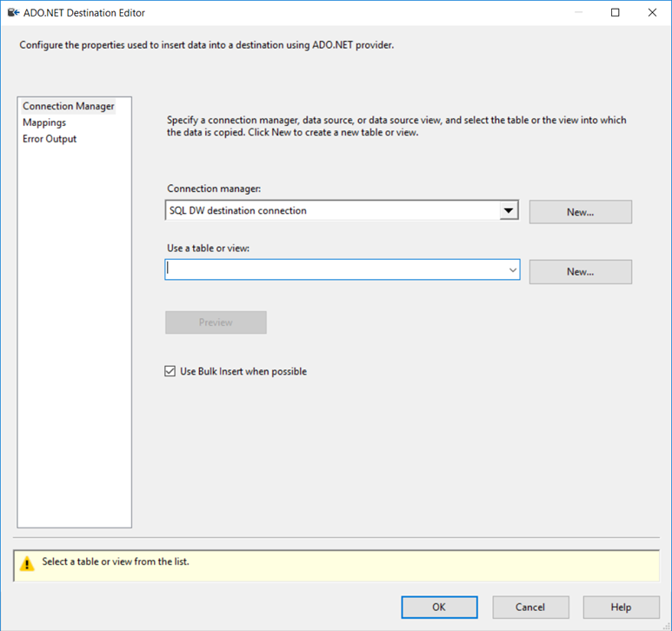Expand the Use a table or view dropdown

[513, 270]
